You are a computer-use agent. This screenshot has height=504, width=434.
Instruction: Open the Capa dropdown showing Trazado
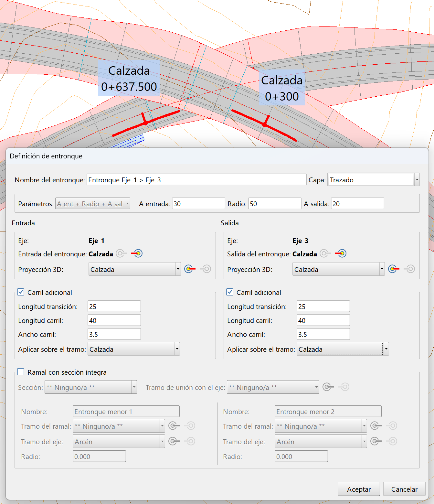[417, 179]
